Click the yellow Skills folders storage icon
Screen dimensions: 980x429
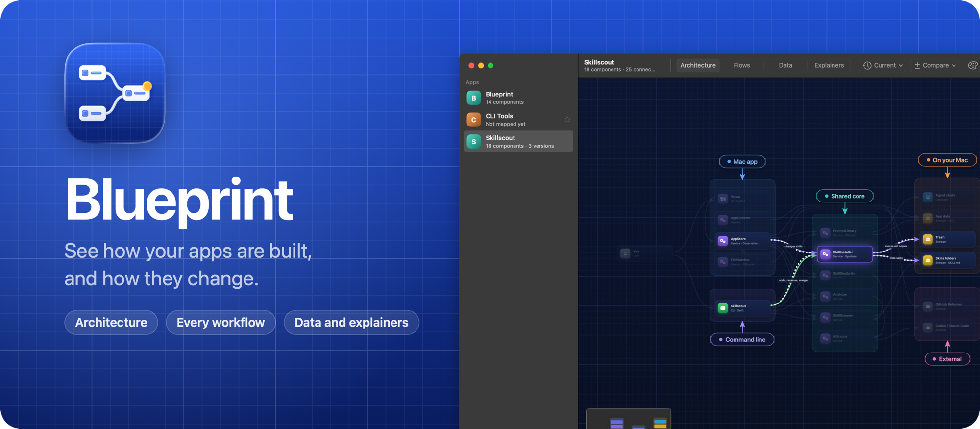[x=928, y=260]
